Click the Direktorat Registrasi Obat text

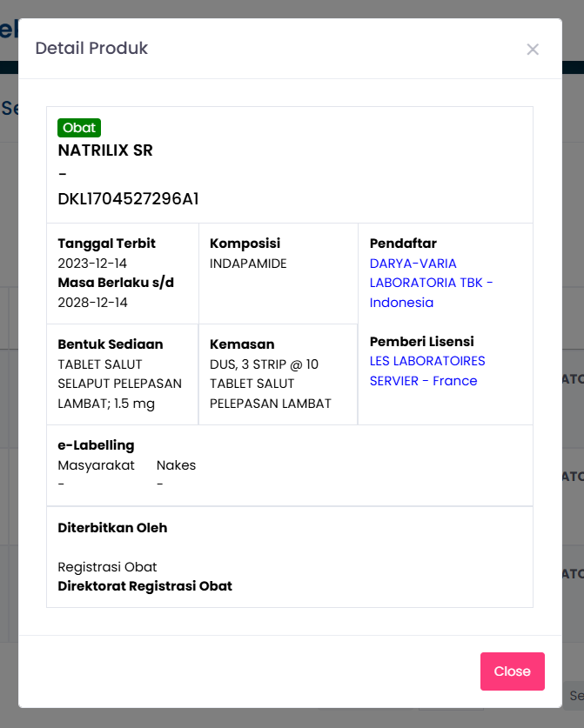[x=144, y=586]
